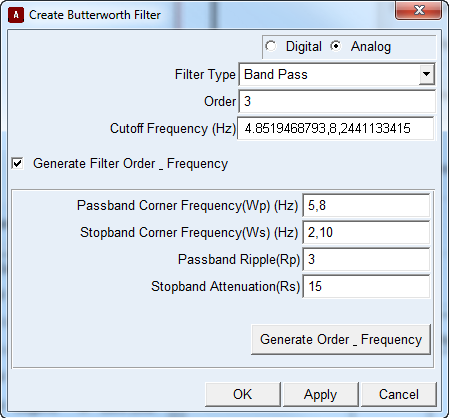Cancel the filter dialog
This screenshot has width=449, height=418.
pyautogui.click(x=399, y=395)
